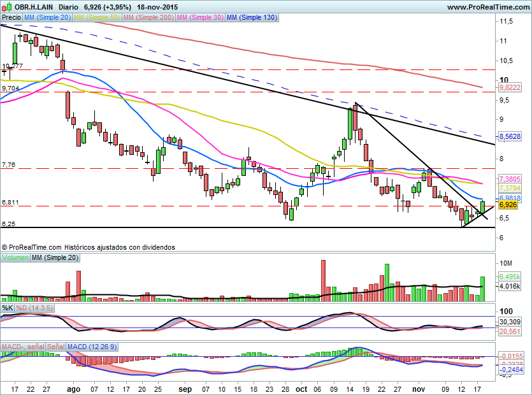Select the MM (Simple 200) label

pyautogui.click(x=149, y=18)
